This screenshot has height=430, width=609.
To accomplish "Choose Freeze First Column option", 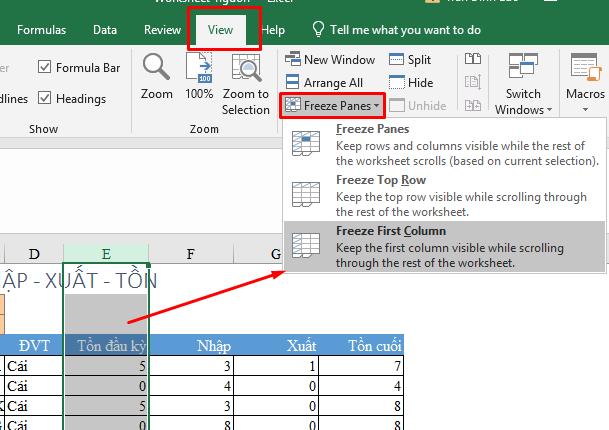I will pyautogui.click(x=444, y=246).
